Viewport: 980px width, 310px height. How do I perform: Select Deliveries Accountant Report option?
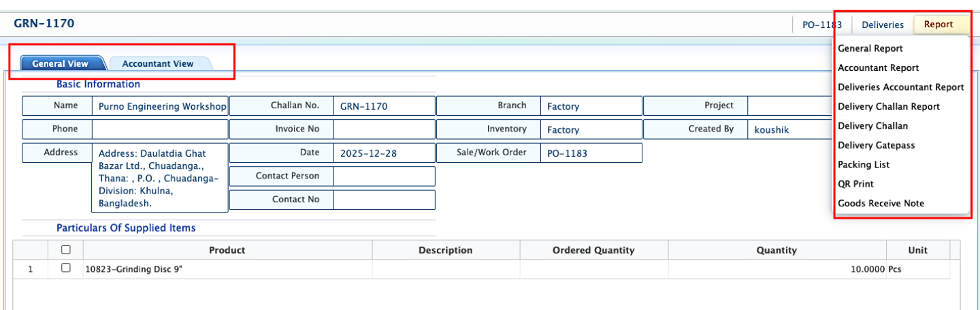click(900, 87)
